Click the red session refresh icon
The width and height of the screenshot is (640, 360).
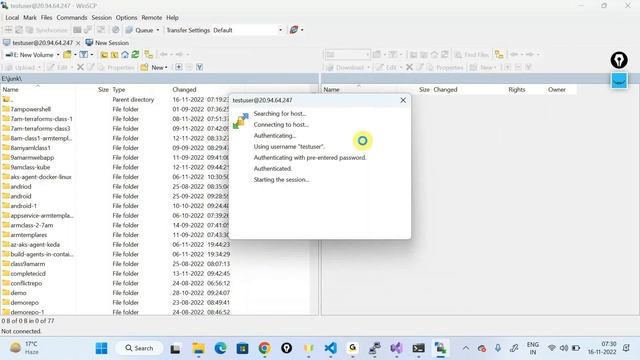click(x=293, y=30)
